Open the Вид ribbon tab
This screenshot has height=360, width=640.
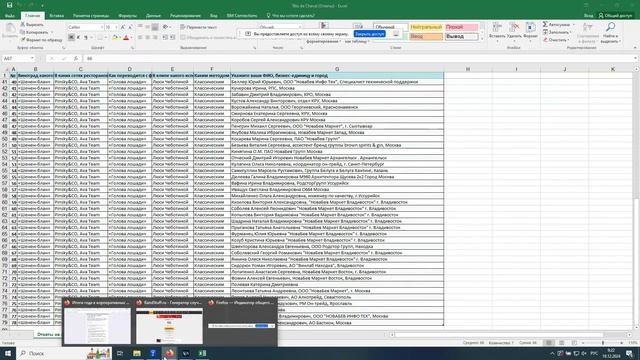click(213, 16)
